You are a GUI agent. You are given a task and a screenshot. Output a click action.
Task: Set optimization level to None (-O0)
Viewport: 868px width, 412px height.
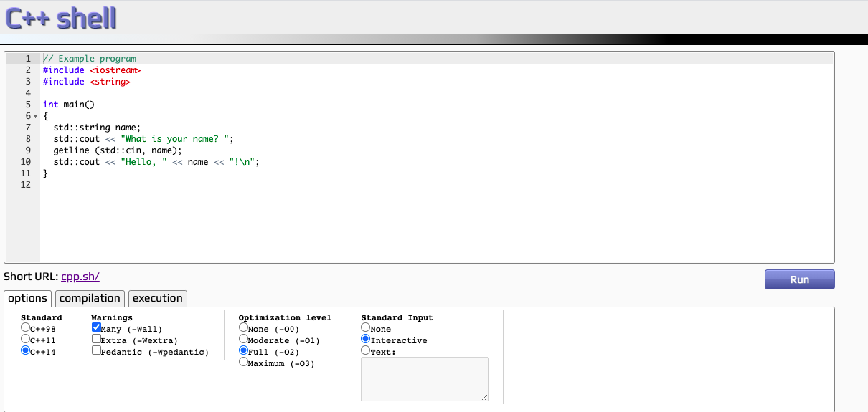244,328
